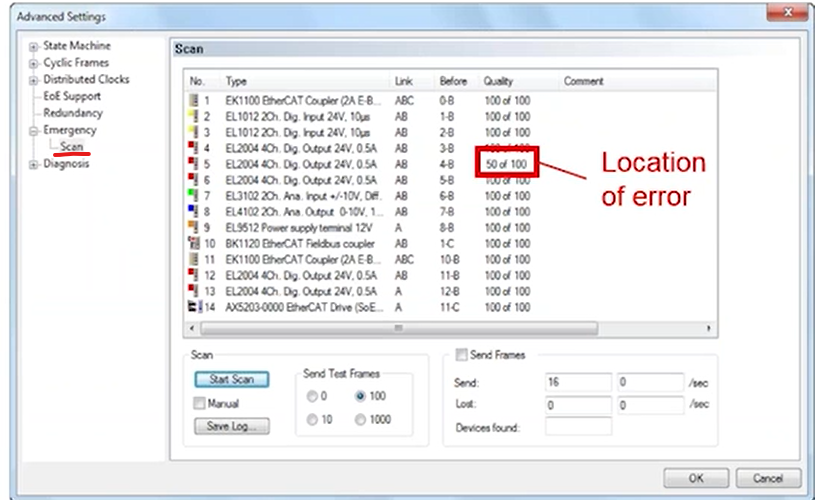The image size is (815, 500).
Task: Click the EL2004 output icon in row 4
Action: pyautogui.click(x=193, y=148)
